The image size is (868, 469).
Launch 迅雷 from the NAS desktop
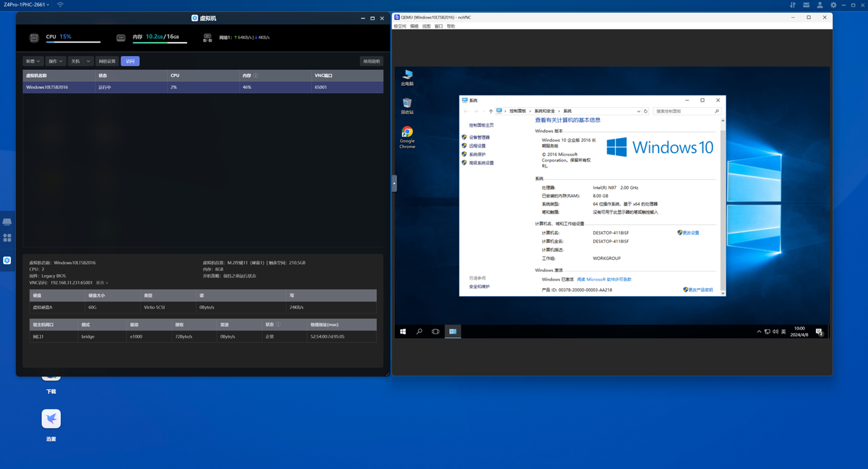(x=51, y=418)
